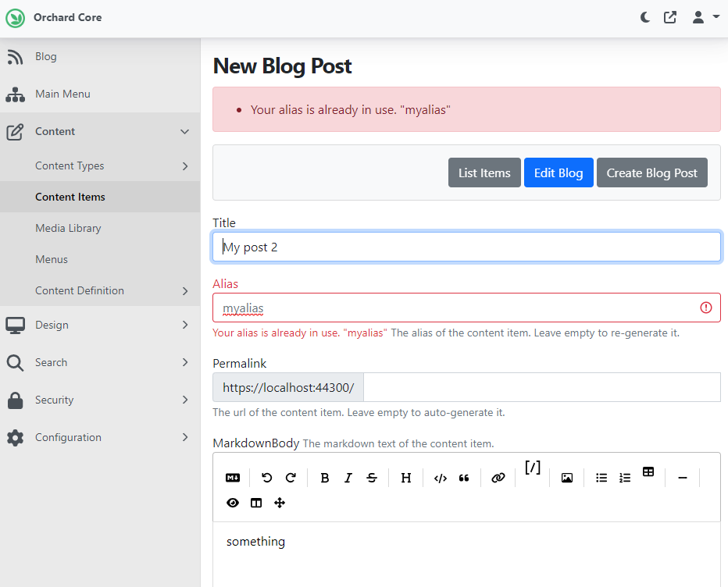
Task: Click the Design sidebar label
Action: click(52, 326)
